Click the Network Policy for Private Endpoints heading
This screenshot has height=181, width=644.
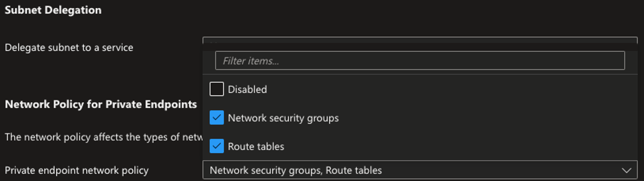click(101, 104)
